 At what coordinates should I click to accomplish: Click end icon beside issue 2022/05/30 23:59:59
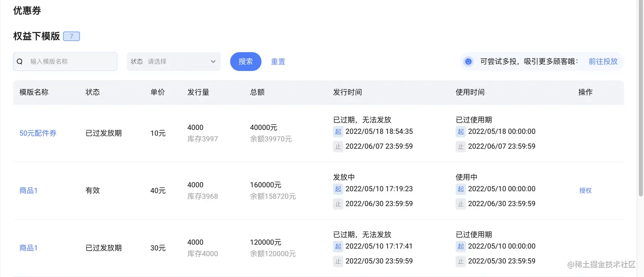tap(338, 261)
